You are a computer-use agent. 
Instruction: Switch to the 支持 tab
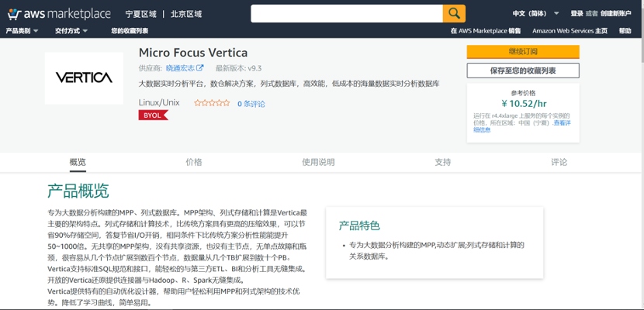tap(443, 163)
